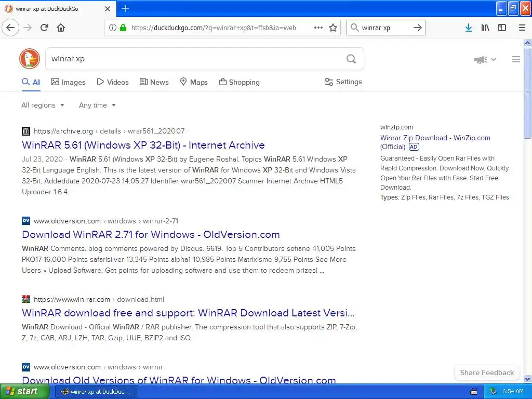Expand the All regions filter

pyautogui.click(x=43, y=105)
